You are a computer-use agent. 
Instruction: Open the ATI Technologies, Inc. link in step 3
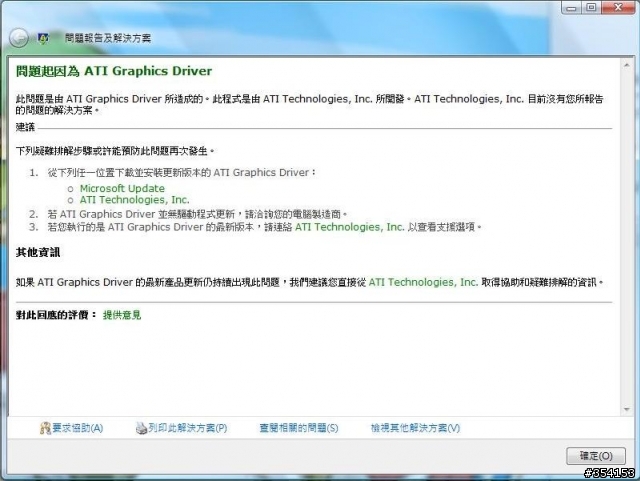click(x=349, y=227)
